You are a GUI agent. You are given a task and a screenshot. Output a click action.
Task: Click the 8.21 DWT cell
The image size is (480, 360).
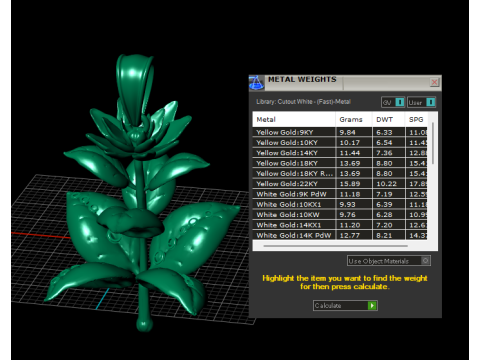[x=389, y=235]
